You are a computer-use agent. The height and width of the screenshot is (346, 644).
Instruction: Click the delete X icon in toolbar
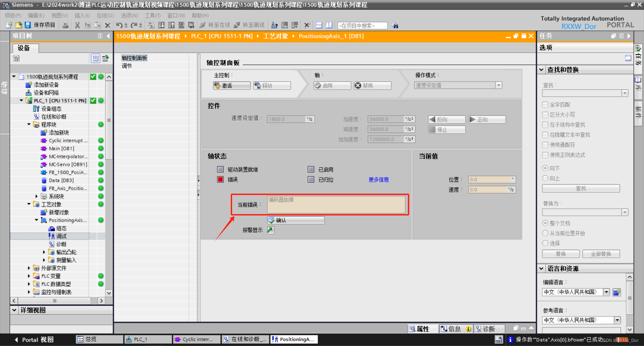pyautogui.click(x=108, y=25)
